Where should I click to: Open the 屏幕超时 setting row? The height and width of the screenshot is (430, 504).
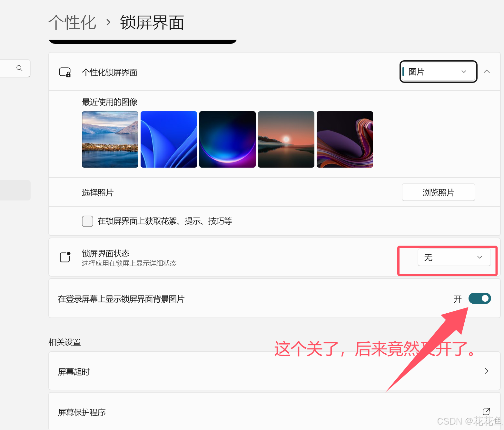coord(274,371)
